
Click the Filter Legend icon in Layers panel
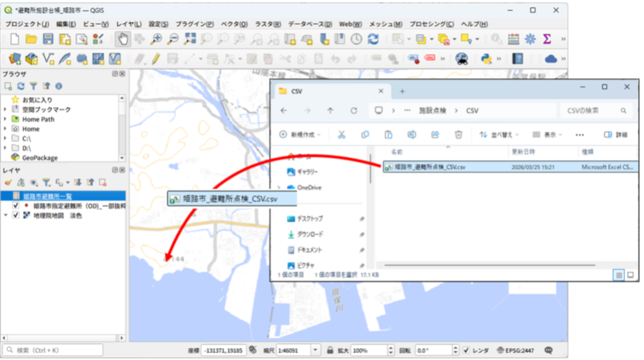46,182
